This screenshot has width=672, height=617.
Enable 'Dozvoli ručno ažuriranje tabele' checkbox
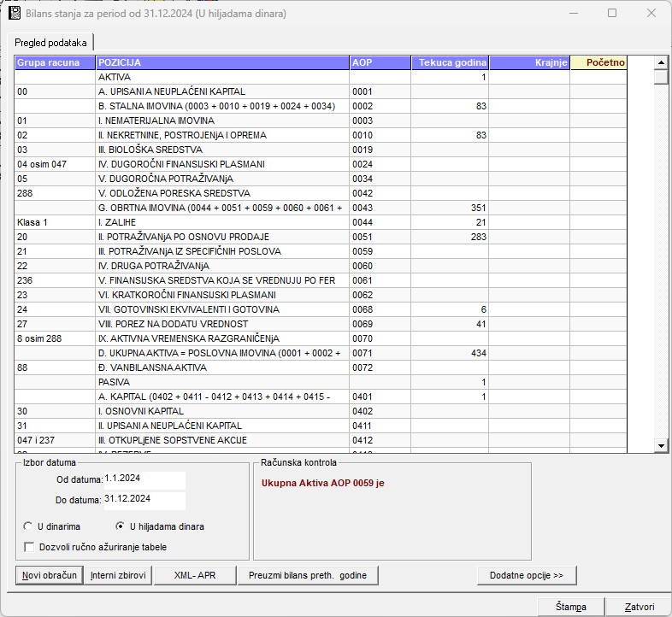click(30, 547)
